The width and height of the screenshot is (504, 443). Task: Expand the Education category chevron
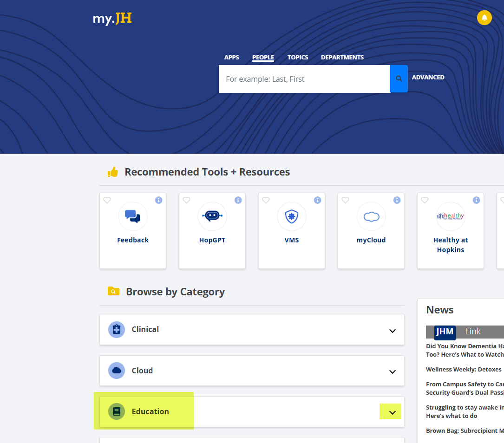[393, 412]
